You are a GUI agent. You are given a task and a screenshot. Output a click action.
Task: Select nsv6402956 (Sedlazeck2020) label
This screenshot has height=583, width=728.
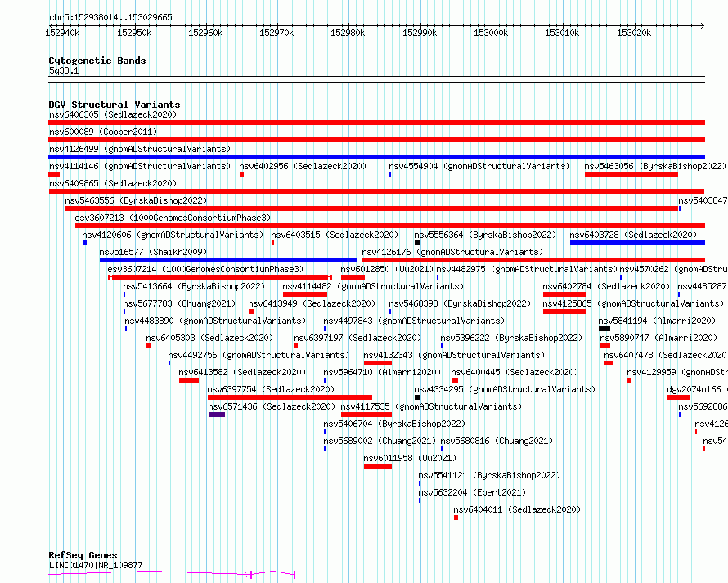coord(303,166)
